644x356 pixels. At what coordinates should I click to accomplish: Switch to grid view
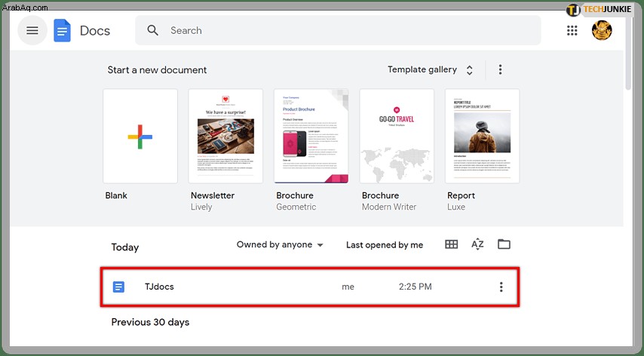451,244
